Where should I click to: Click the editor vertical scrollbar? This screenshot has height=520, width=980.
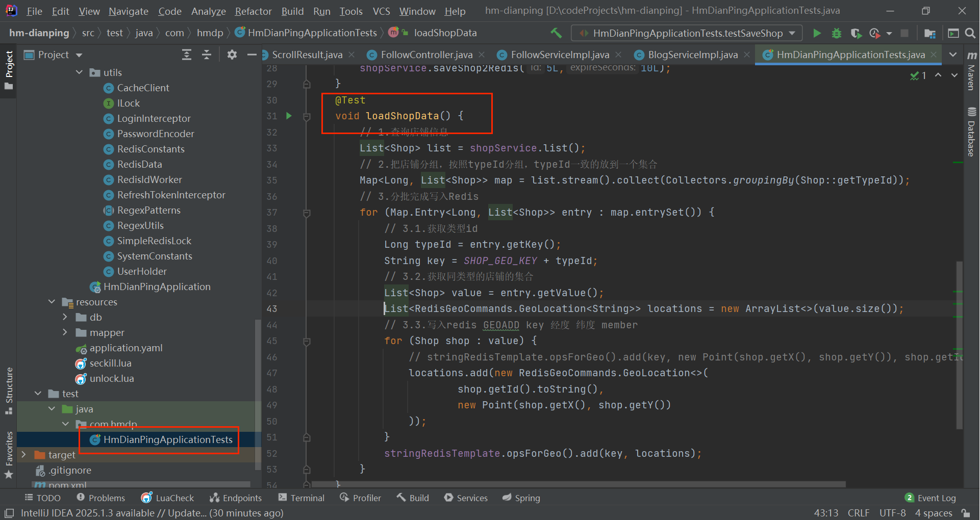pos(960,345)
